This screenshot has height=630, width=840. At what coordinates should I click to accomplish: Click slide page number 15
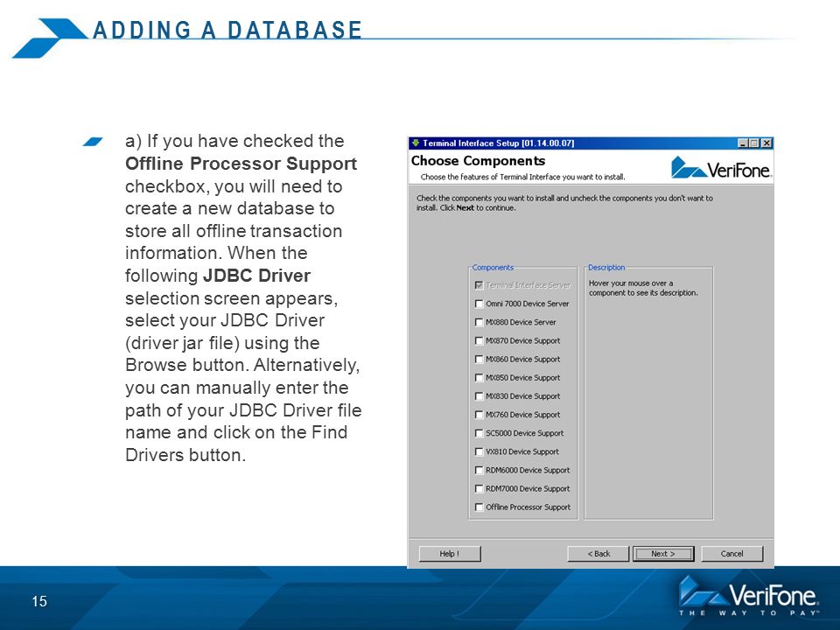point(39,602)
